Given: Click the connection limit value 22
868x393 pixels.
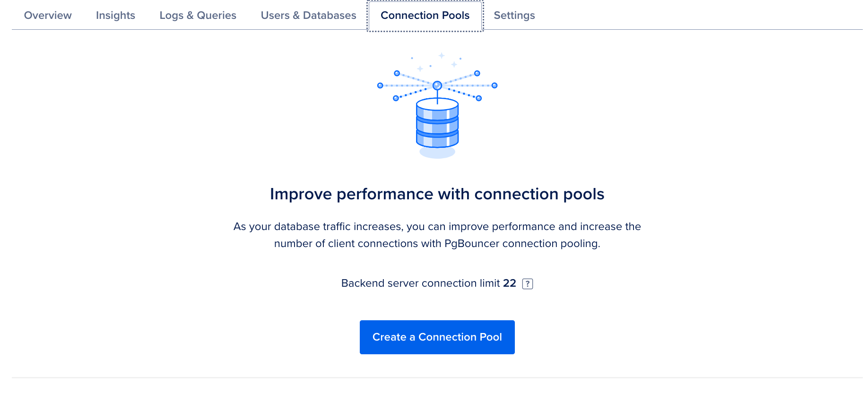Looking at the screenshot, I should click(509, 283).
